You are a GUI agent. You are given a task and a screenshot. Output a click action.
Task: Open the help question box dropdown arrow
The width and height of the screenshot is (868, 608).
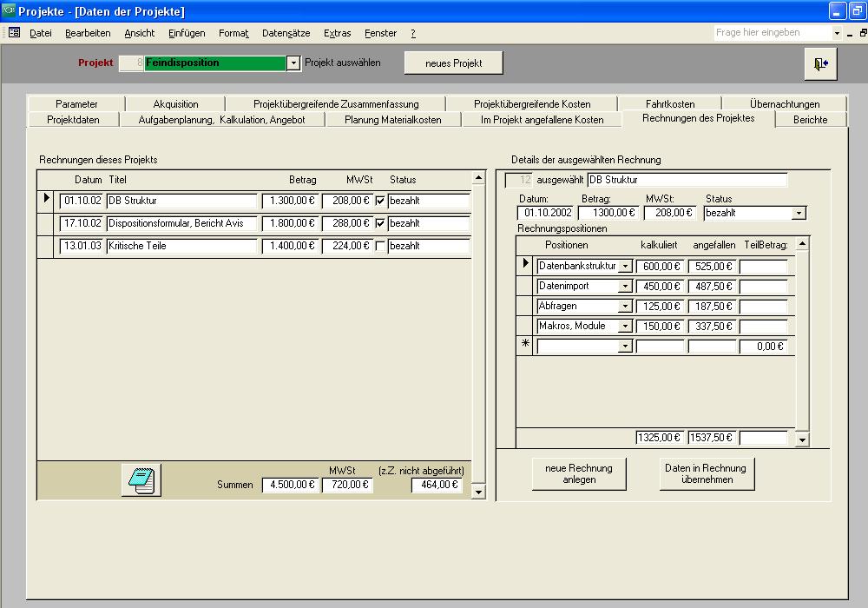(x=837, y=33)
